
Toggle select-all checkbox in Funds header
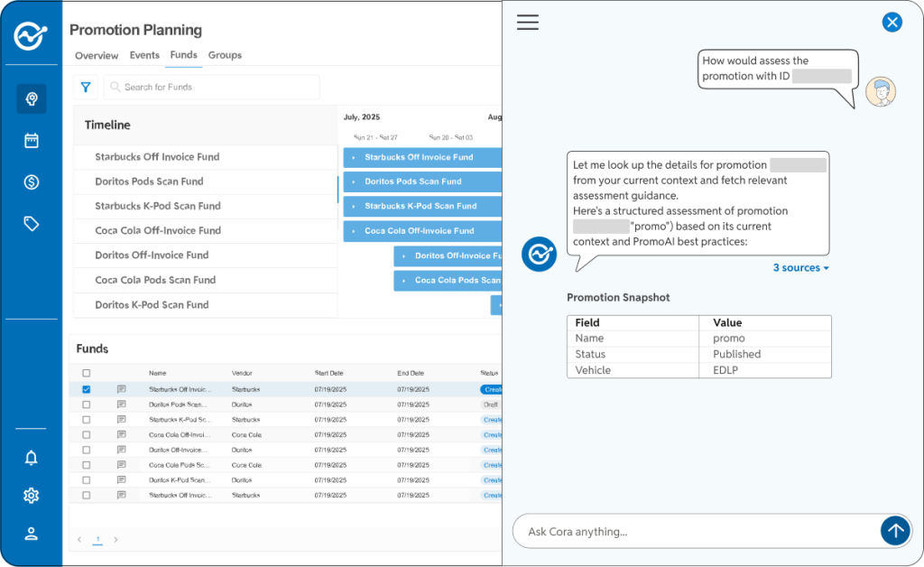click(x=87, y=373)
